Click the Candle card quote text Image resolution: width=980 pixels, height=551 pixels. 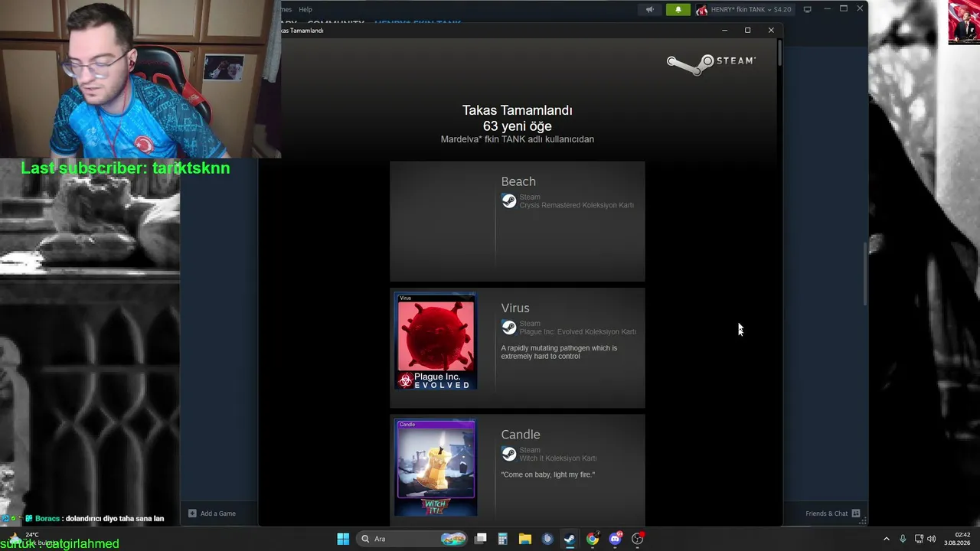tap(548, 474)
